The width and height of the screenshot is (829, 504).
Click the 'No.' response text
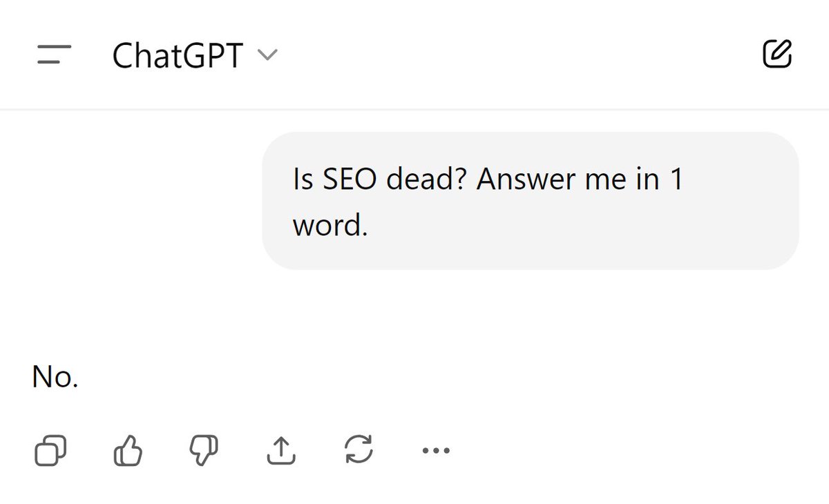coord(55,378)
